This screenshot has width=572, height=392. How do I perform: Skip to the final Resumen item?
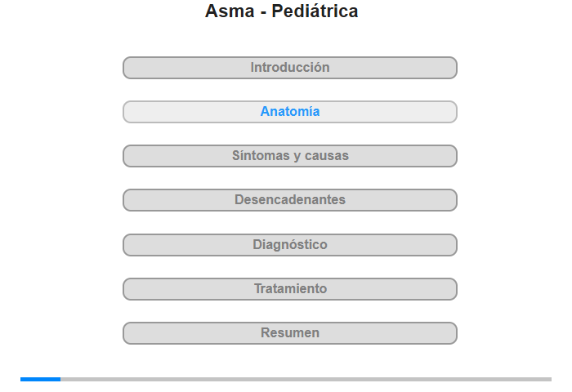tap(290, 333)
